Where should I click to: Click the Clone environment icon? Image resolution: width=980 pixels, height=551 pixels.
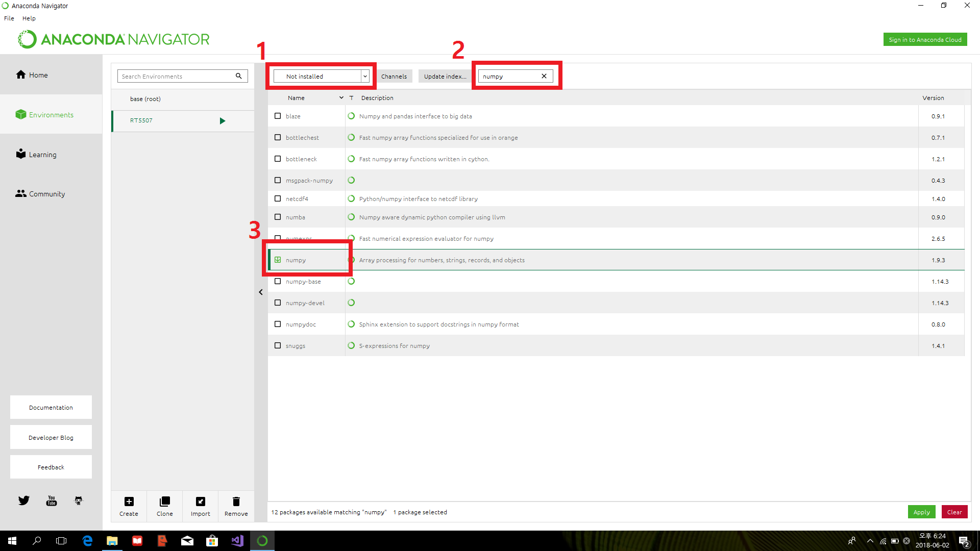tap(165, 502)
